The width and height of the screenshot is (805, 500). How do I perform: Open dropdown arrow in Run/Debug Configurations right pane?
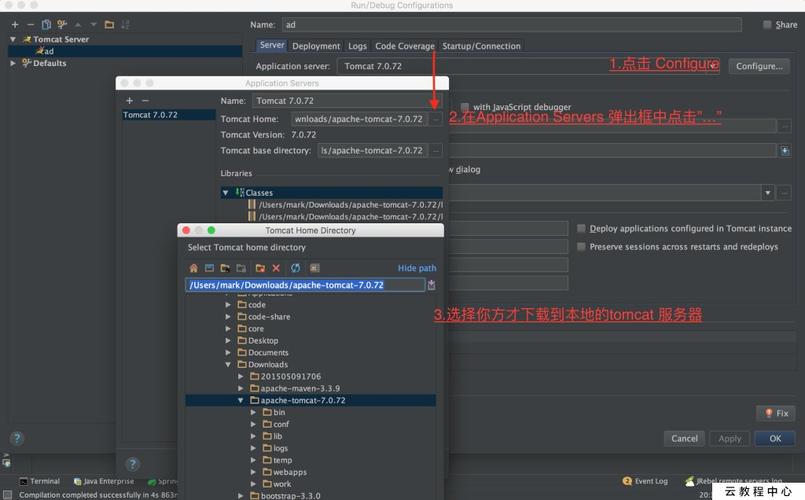click(768, 193)
